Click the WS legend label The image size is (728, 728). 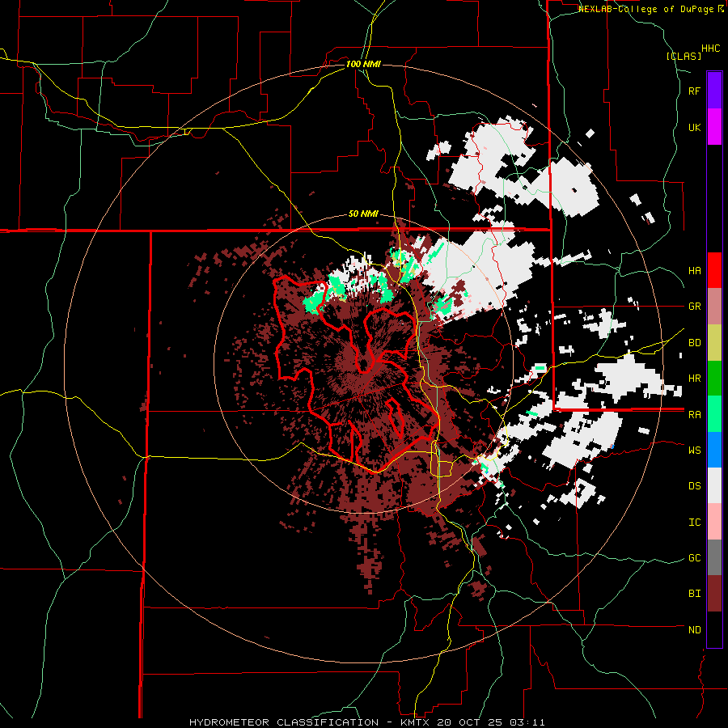[694, 450]
